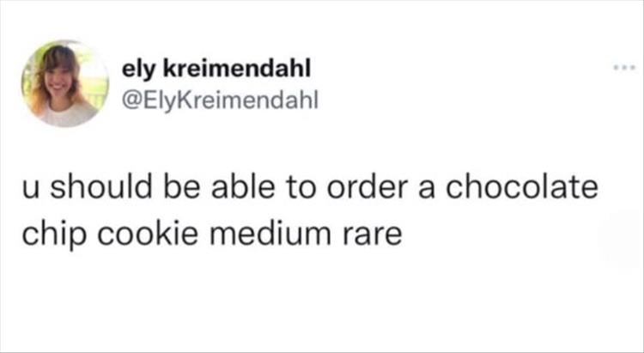Click the @ElyKreimendahl handle

pos(220,100)
